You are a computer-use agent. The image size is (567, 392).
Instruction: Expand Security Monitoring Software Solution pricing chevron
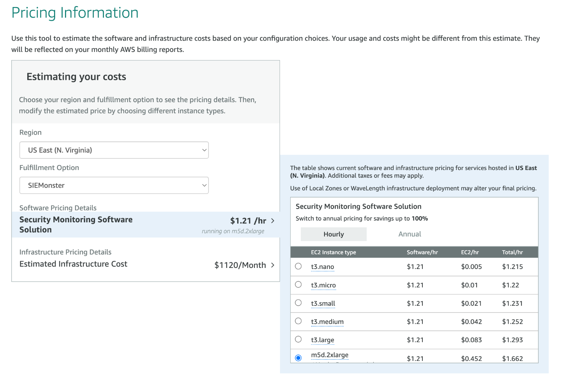pyautogui.click(x=273, y=221)
